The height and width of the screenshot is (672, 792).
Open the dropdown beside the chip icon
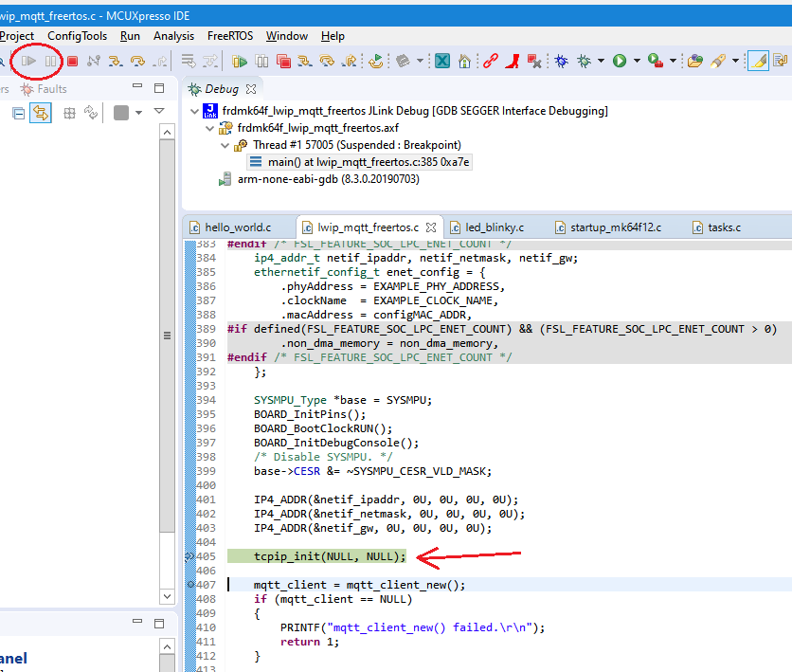coord(420,62)
